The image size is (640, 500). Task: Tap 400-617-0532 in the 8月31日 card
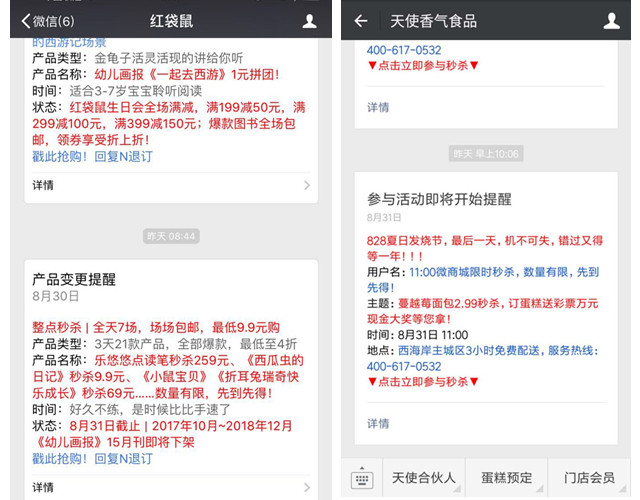tap(404, 366)
